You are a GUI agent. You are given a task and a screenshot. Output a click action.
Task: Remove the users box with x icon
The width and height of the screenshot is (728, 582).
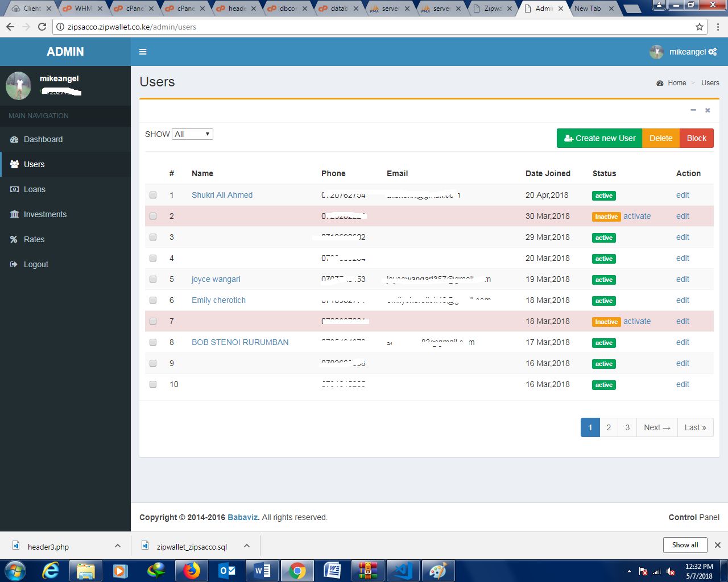pos(708,110)
